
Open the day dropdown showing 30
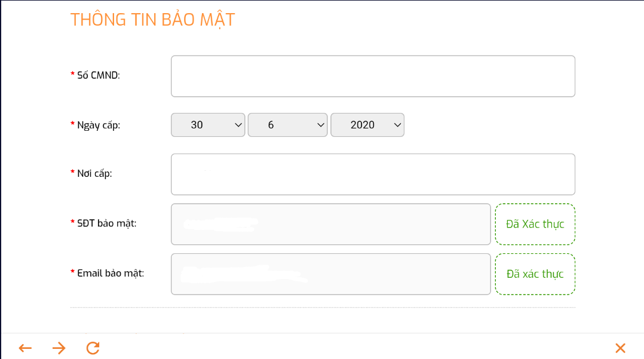(208, 125)
